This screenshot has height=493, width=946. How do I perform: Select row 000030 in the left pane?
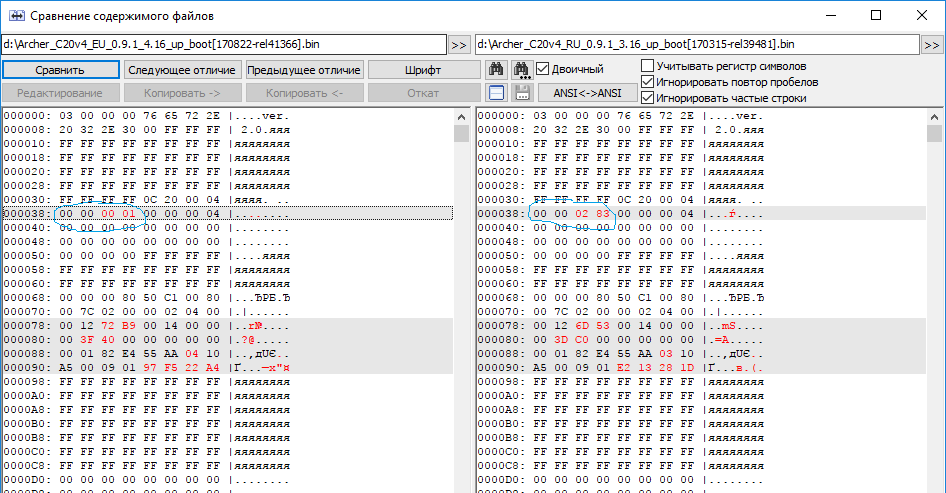(227, 200)
